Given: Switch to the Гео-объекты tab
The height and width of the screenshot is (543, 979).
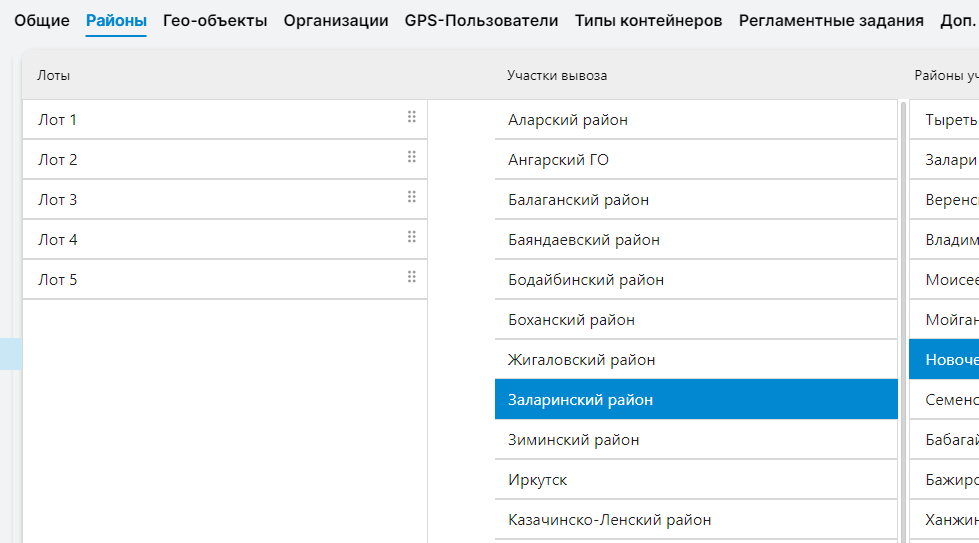Looking at the screenshot, I should 215,20.
